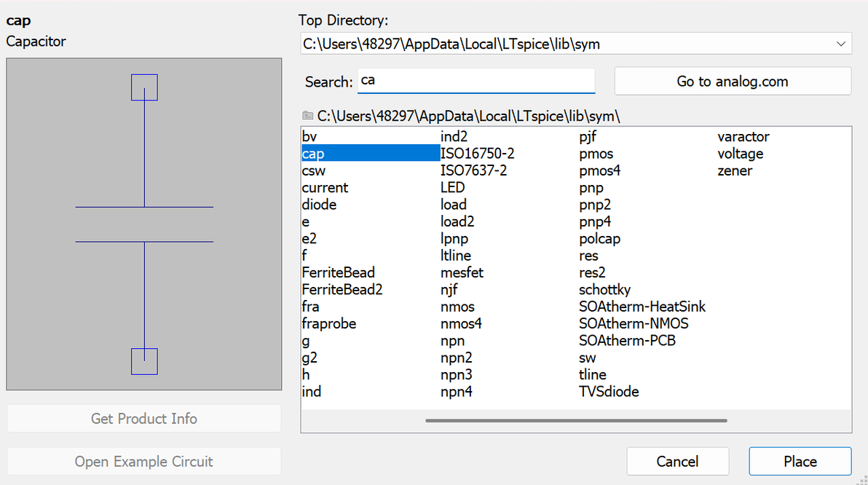Click the folder icon beside the path
The image size is (868, 485).
(x=308, y=115)
